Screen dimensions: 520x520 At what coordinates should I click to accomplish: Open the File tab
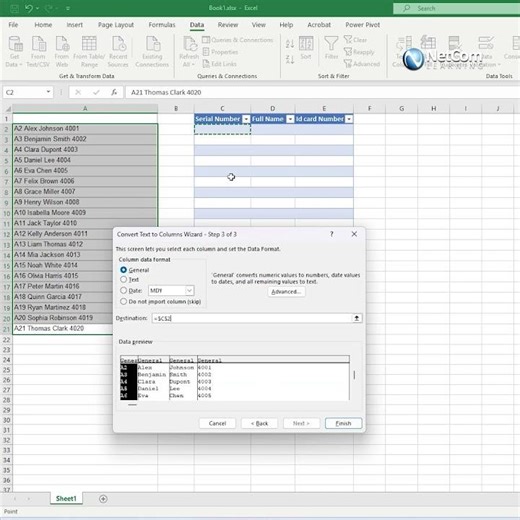pos(13,25)
